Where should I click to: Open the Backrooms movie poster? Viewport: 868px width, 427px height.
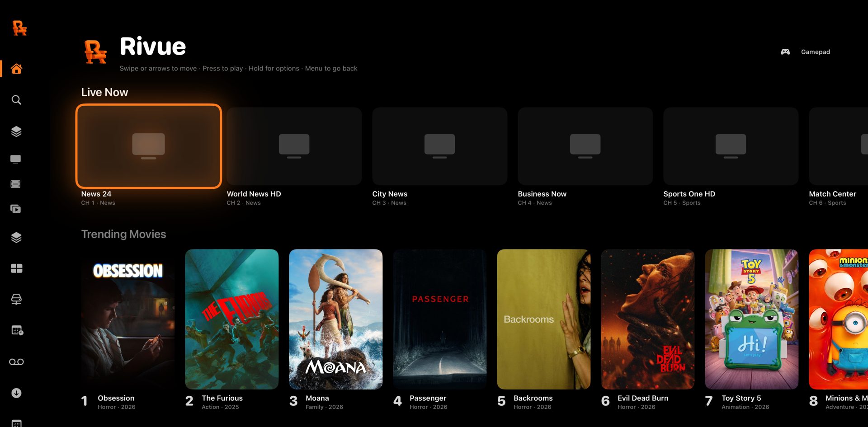(x=544, y=319)
